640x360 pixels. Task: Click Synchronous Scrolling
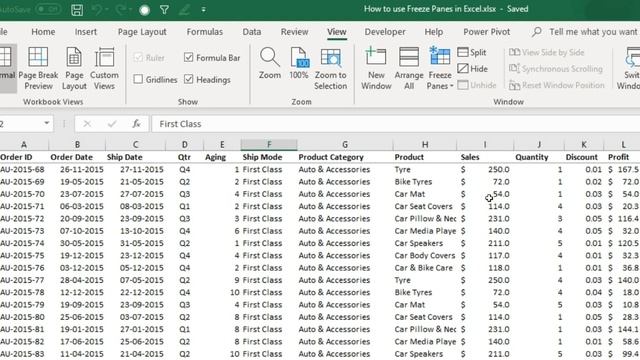(556, 69)
